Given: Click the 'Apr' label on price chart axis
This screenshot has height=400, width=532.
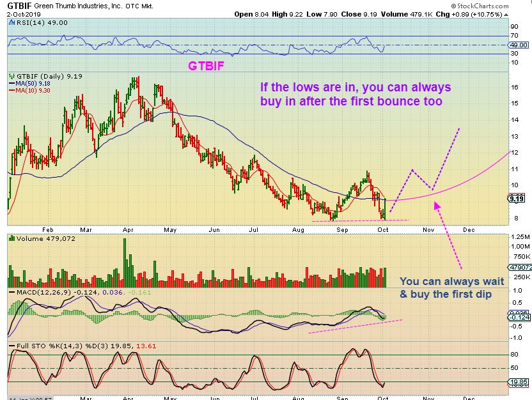Looking at the screenshot, I should (x=128, y=230).
